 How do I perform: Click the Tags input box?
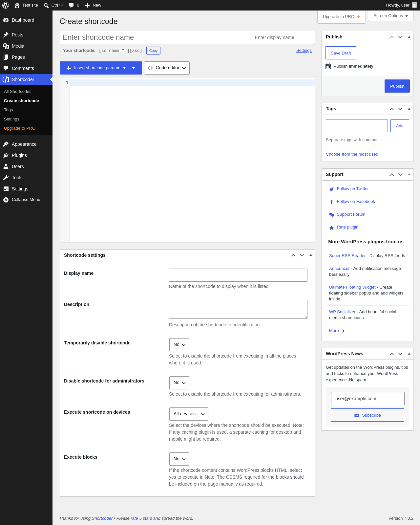point(357,126)
